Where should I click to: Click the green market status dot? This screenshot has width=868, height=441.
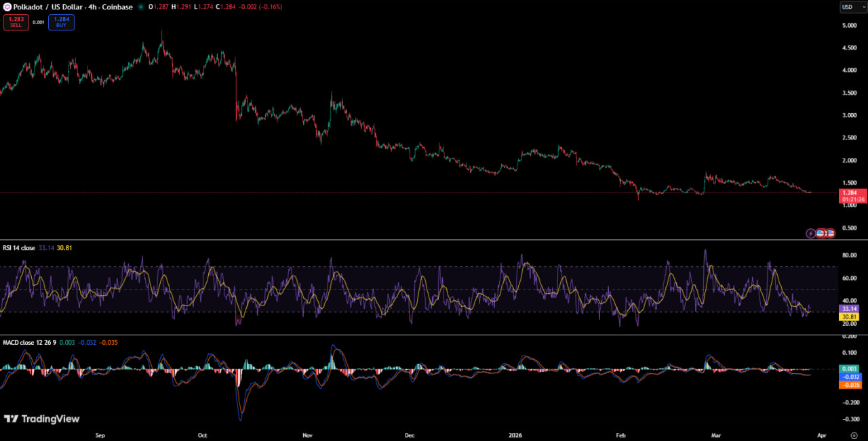tap(140, 7)
